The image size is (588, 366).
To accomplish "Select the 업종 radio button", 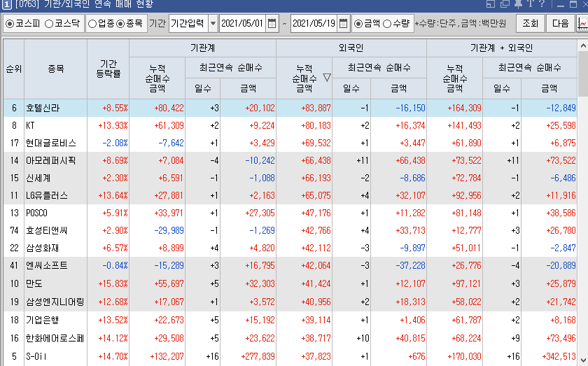I will [92, 24].
